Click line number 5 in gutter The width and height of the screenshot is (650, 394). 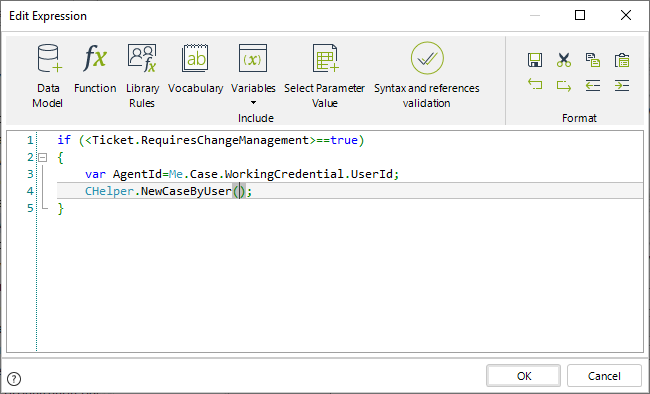[x=30, y=208]
